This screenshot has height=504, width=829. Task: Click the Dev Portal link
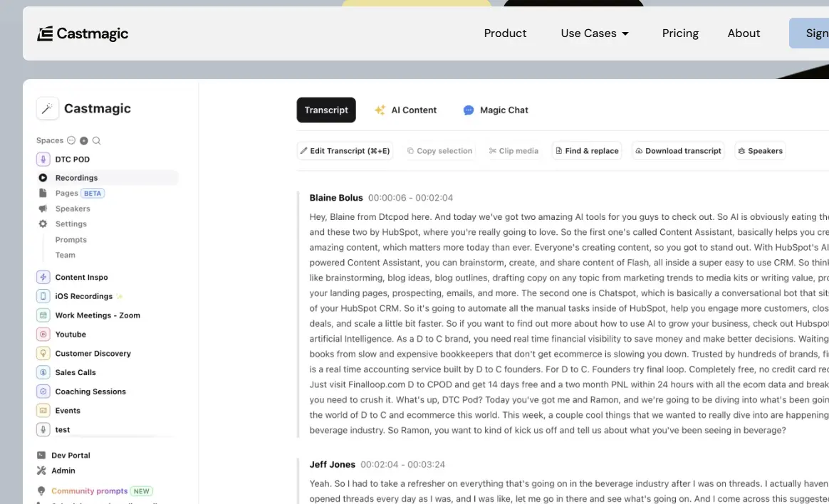point(71,455)
